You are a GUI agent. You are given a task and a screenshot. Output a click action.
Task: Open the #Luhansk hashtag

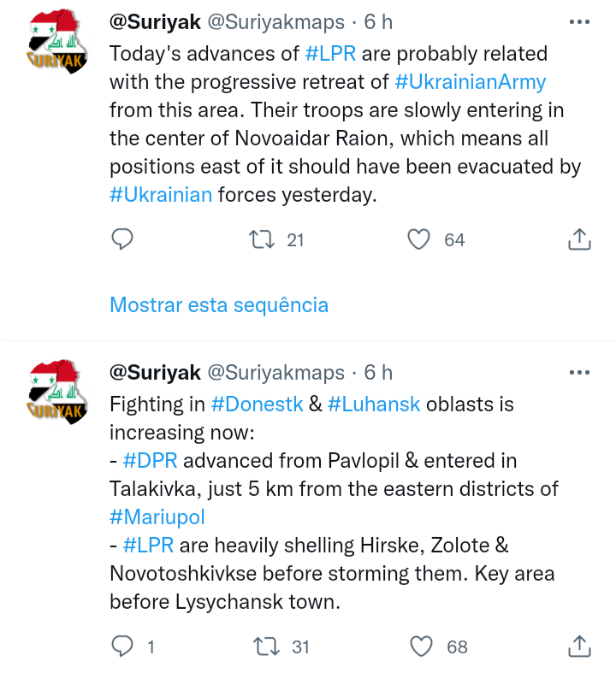[x=374, y=404]
